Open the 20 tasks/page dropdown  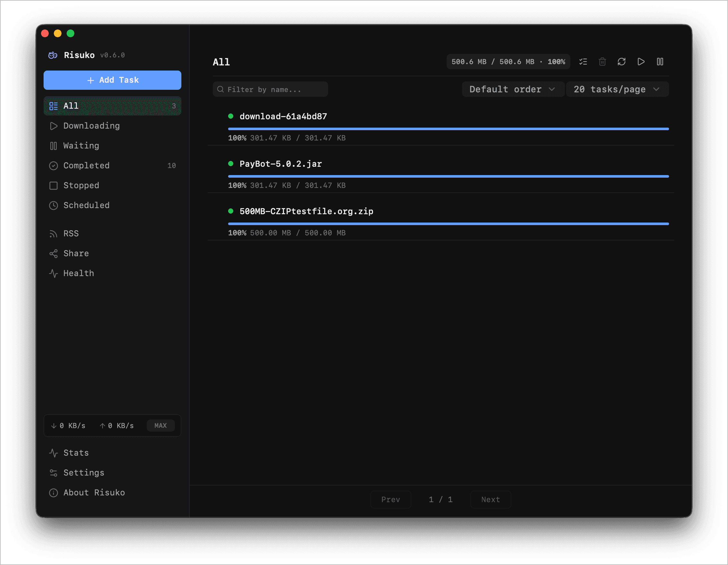coord(617,89)
